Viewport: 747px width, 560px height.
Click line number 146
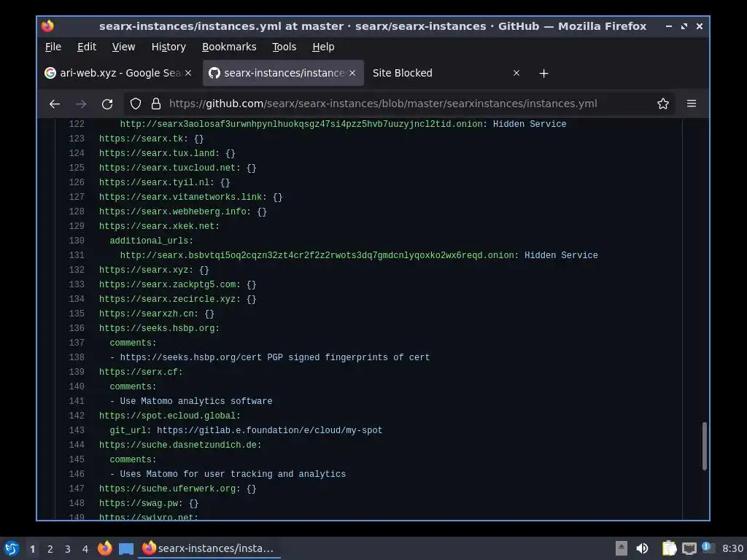(x=76, y=474)
